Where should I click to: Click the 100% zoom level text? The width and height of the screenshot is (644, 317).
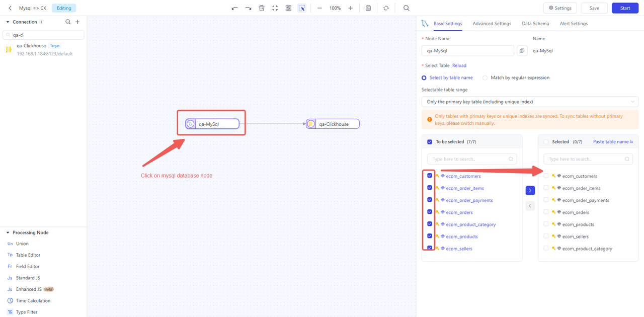coord(335,8)
